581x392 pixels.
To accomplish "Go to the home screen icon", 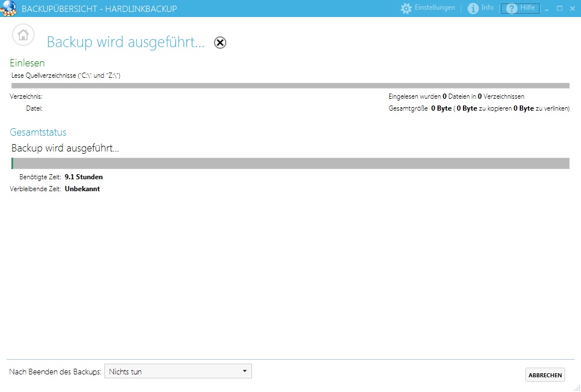I will [23, 35].
